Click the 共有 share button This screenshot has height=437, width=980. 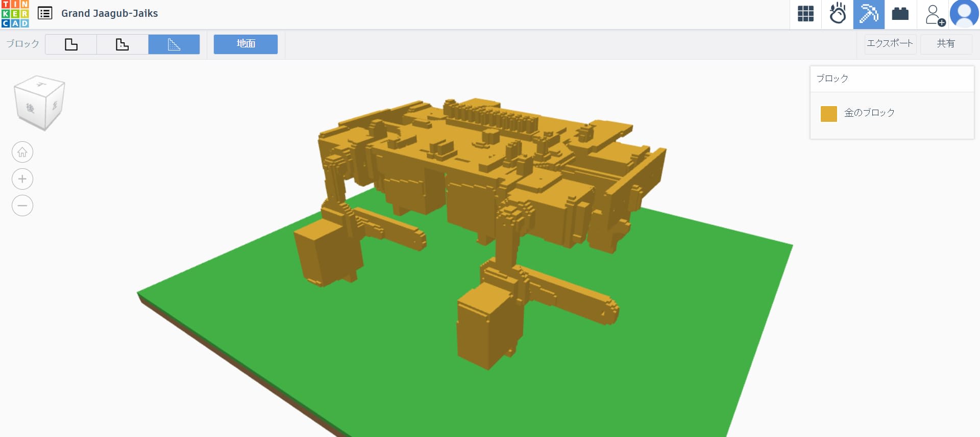tap(945, 44)
